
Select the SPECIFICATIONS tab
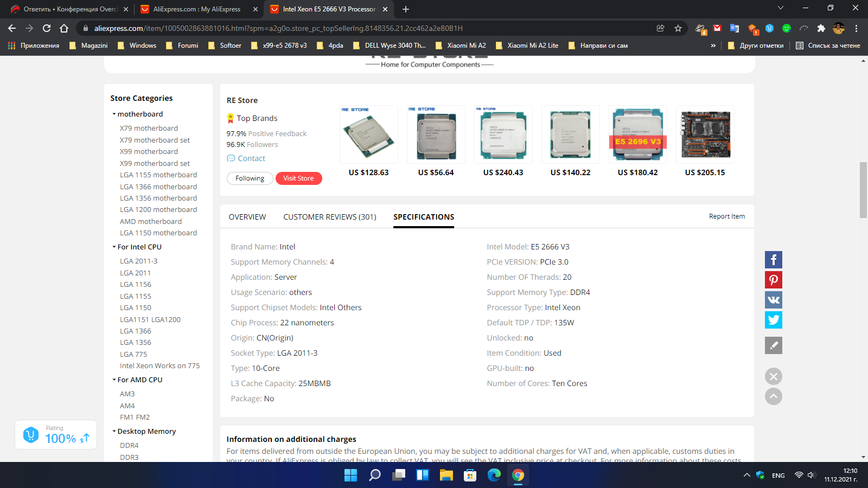point(424,217)
